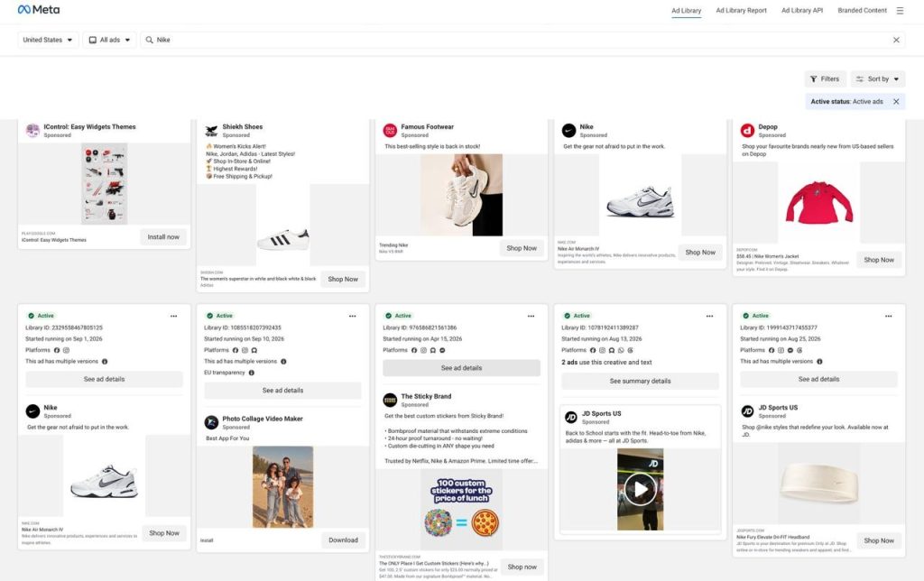Click multiple versions info icon on Aug 25 ad
This screenshot has width=924, height=581.
tap(819, 362)
